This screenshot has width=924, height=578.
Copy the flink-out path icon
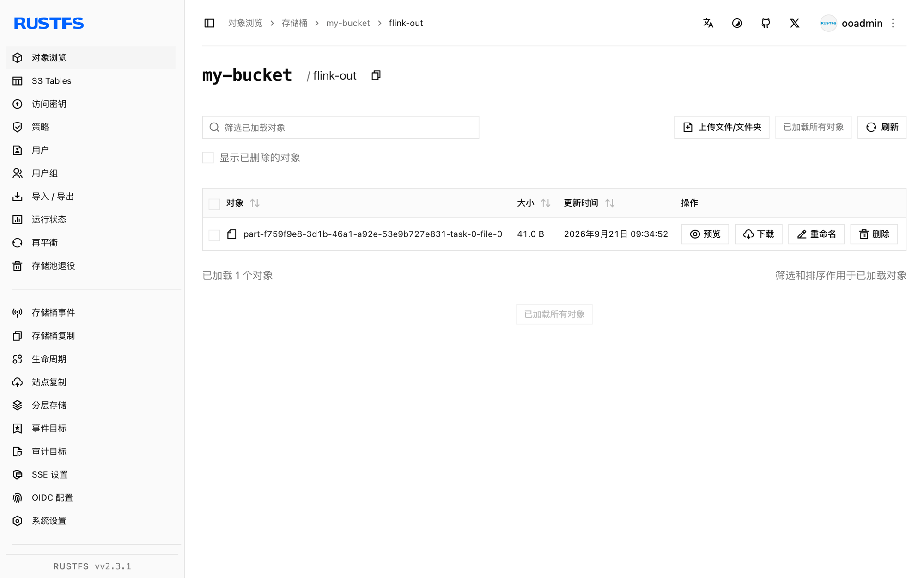(376, 75)
